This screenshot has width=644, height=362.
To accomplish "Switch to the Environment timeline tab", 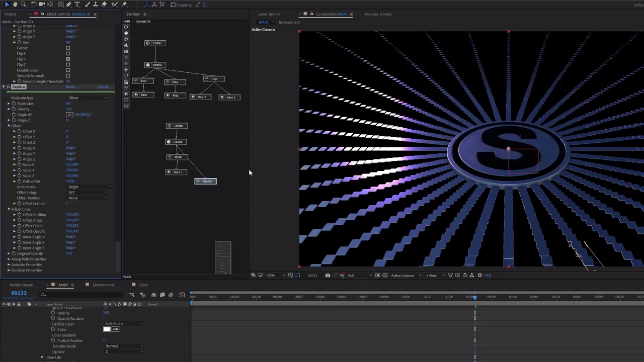I will [103, 285].
